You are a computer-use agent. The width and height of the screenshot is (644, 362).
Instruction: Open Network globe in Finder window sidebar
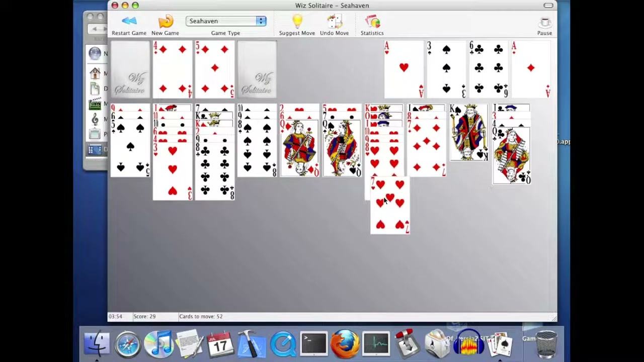[95, 53]
